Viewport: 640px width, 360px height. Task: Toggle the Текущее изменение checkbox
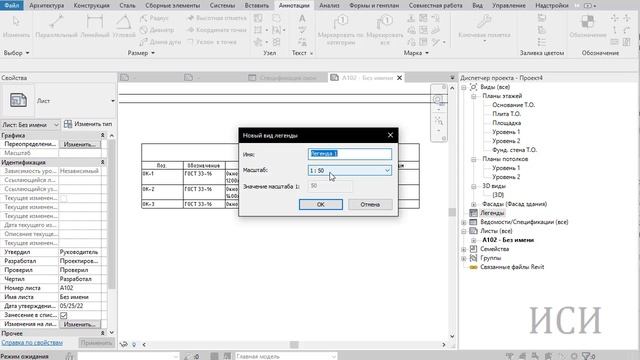pyautogui.click(x=64, y=198)
